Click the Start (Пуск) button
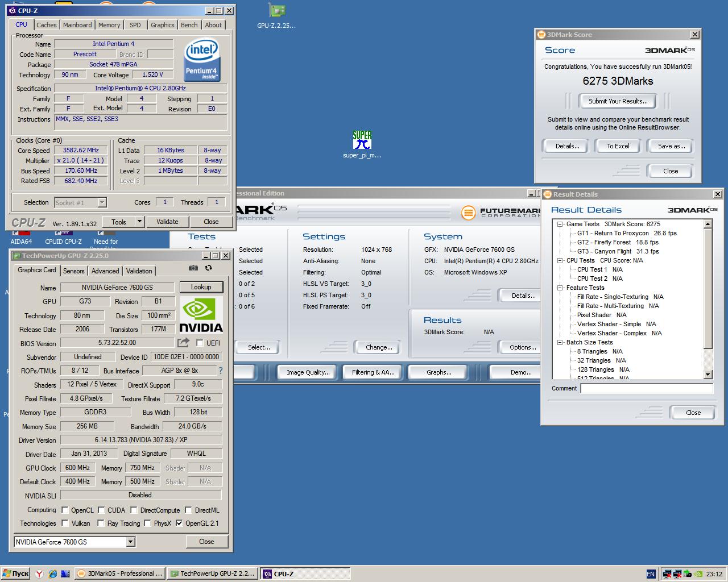Image resolution: width=728 pixels, height=582 pixels. [15, 574]
